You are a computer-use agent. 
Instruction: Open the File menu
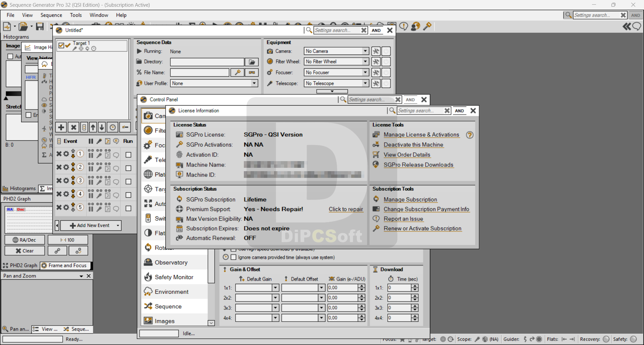[10, 15]
